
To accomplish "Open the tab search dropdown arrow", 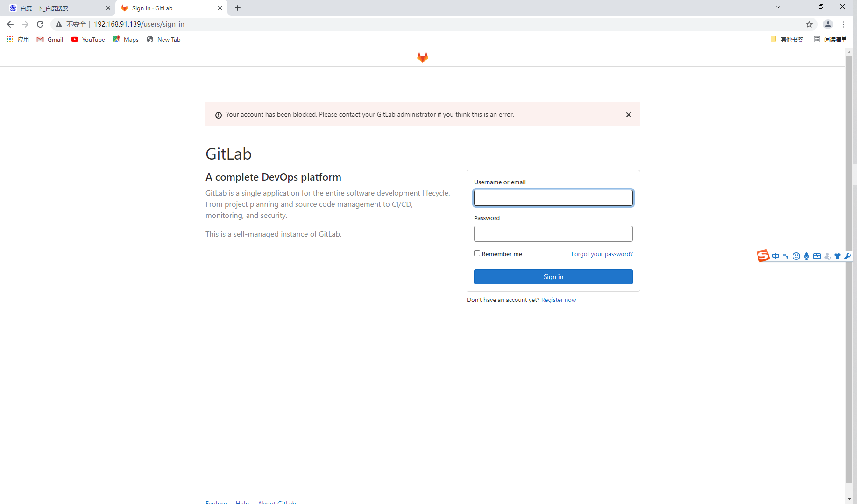I will [x=778, y=7].
